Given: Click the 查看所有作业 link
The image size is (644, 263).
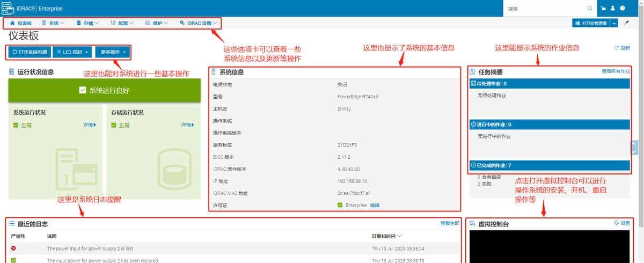Looking at the screenshot, I should 616,71.
